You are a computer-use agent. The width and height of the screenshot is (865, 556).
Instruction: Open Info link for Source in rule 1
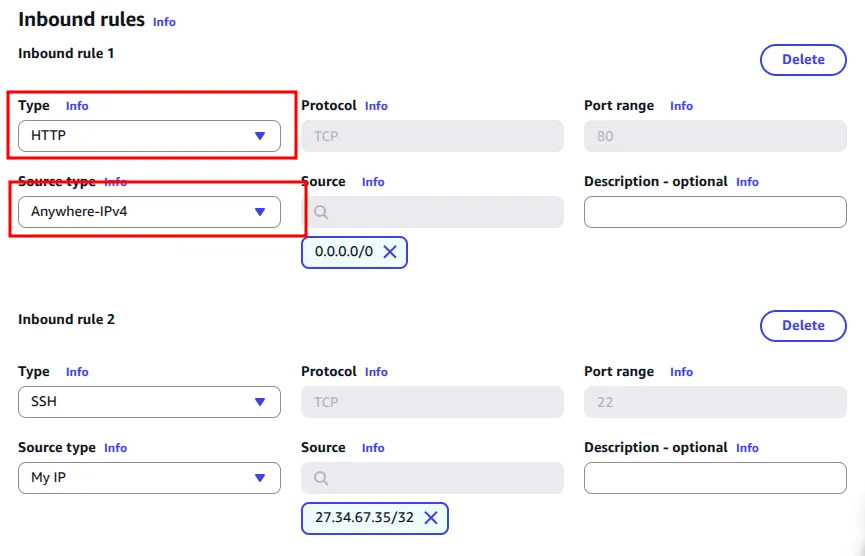(x=373, y=182)
